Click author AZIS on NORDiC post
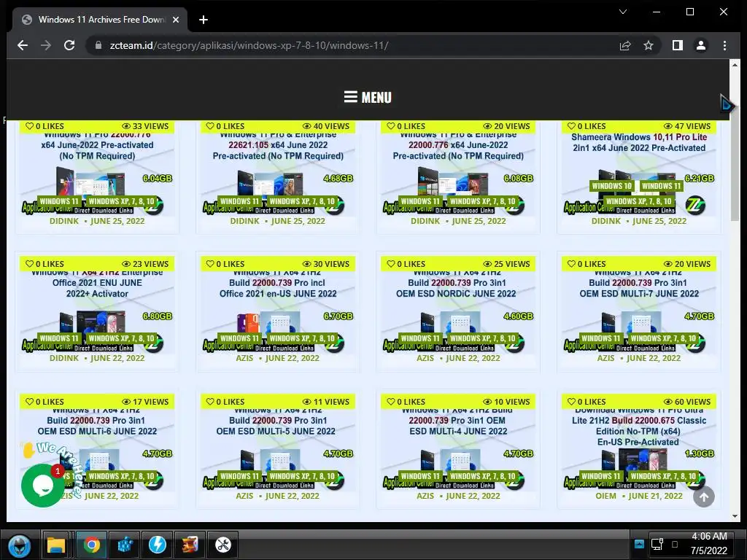Viewport: 747px width, 560px height. click(x=425, y=358)
